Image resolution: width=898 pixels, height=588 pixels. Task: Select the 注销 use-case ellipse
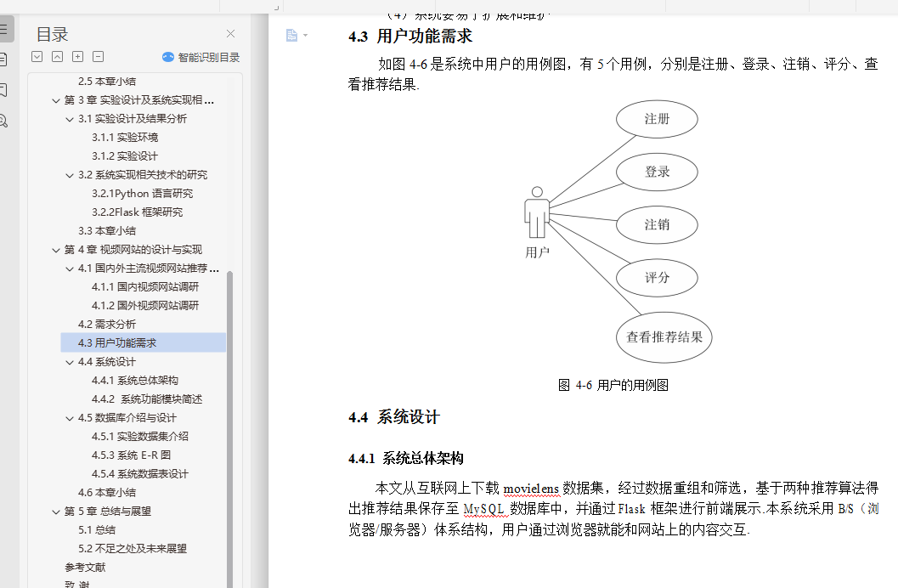click(x=657, y=224)
